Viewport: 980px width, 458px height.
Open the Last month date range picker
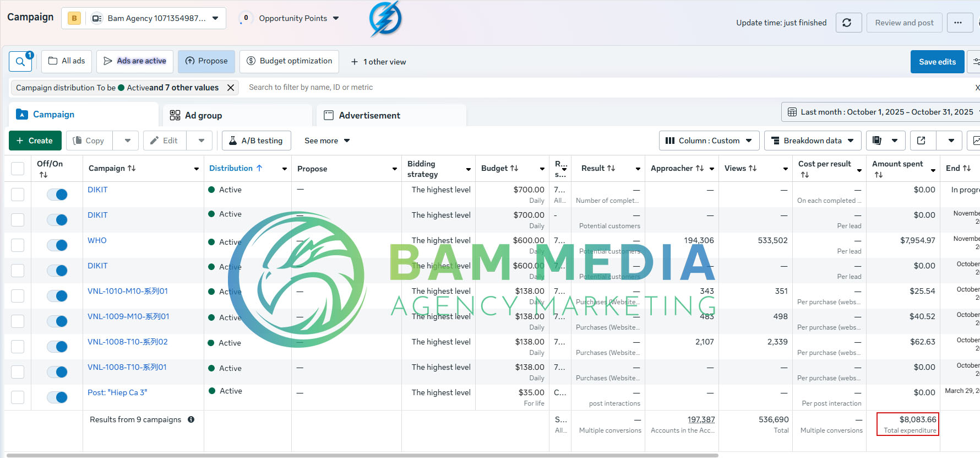click(x=880, y=112)
